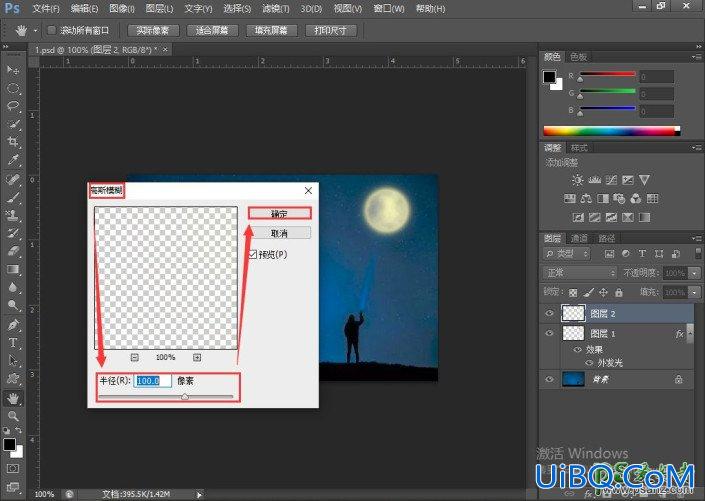The height and width of the screenshot is (501, 705).
Task: Add a Color Balance adjustment
Action: pyautogui.click(x=586, y=199)
